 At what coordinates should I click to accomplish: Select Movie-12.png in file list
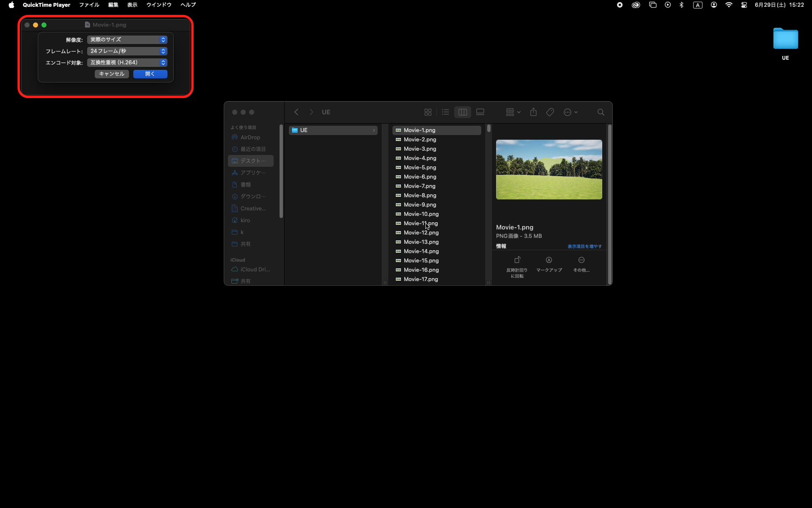(437, 233)
